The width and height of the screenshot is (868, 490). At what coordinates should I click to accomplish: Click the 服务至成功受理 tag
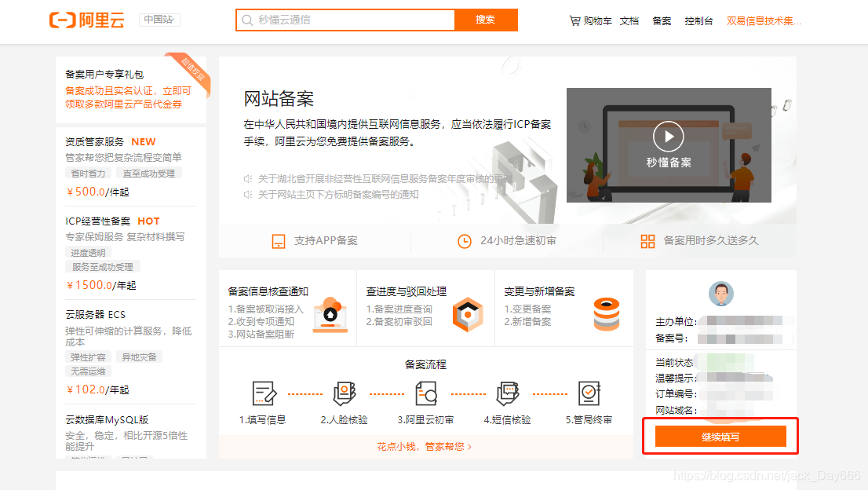[102, 267]
